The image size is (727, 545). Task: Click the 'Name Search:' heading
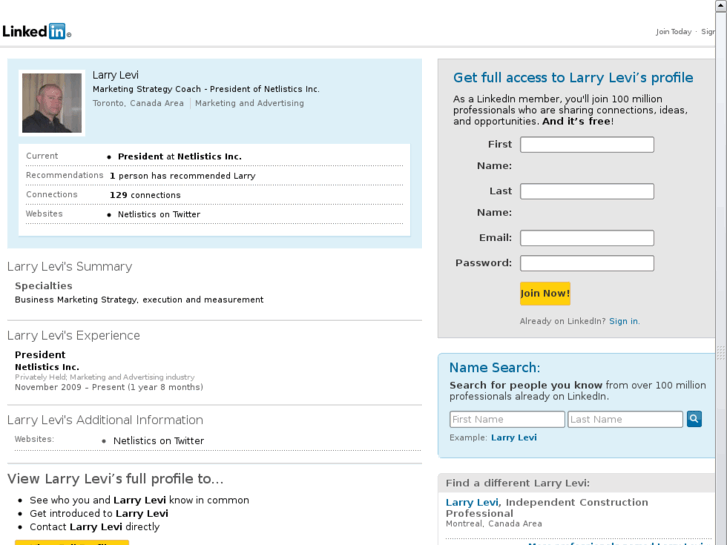pyautogui.click(x=495, y=367)
